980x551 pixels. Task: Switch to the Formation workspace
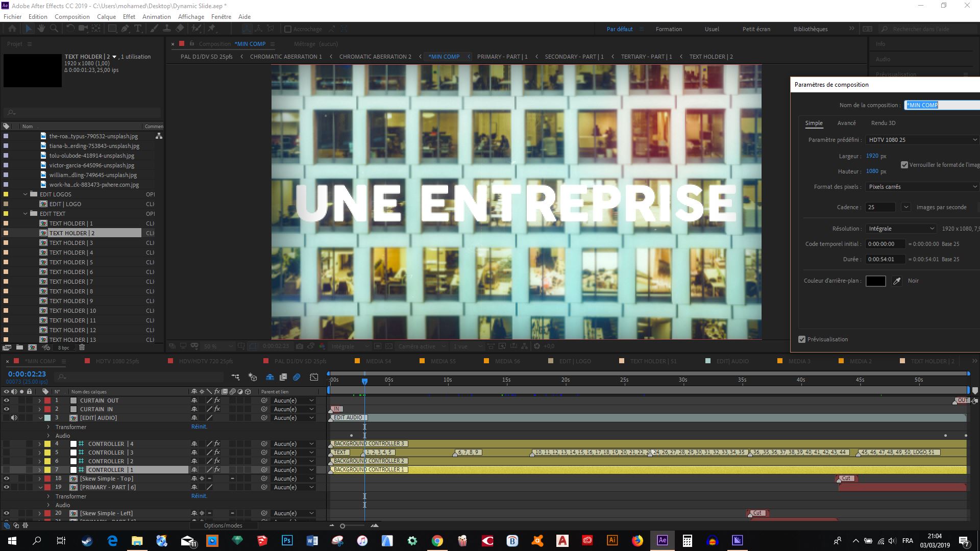tap(669, 29)
